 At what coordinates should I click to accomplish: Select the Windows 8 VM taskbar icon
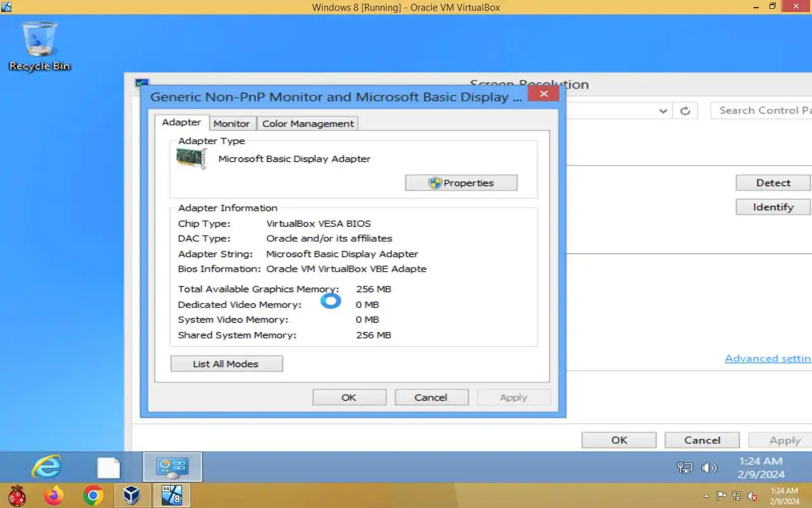click(171, 495)
